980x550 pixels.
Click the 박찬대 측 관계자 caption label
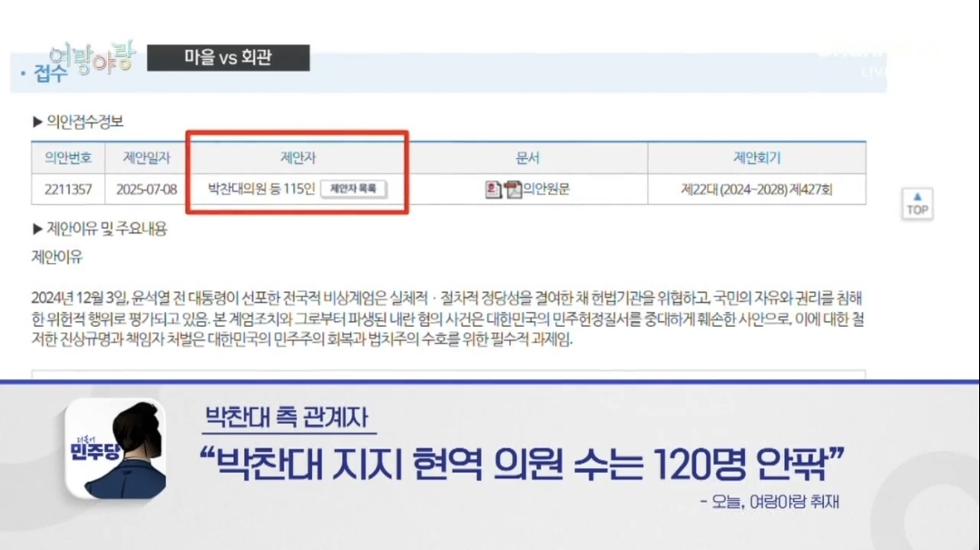pyautogui.click(x=286, y=420)
